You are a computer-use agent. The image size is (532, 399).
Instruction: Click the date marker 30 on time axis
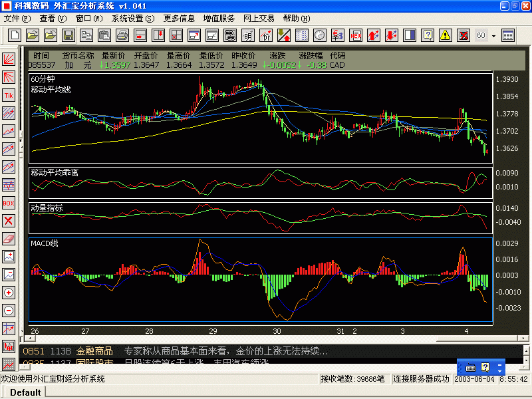coord(277,331)
